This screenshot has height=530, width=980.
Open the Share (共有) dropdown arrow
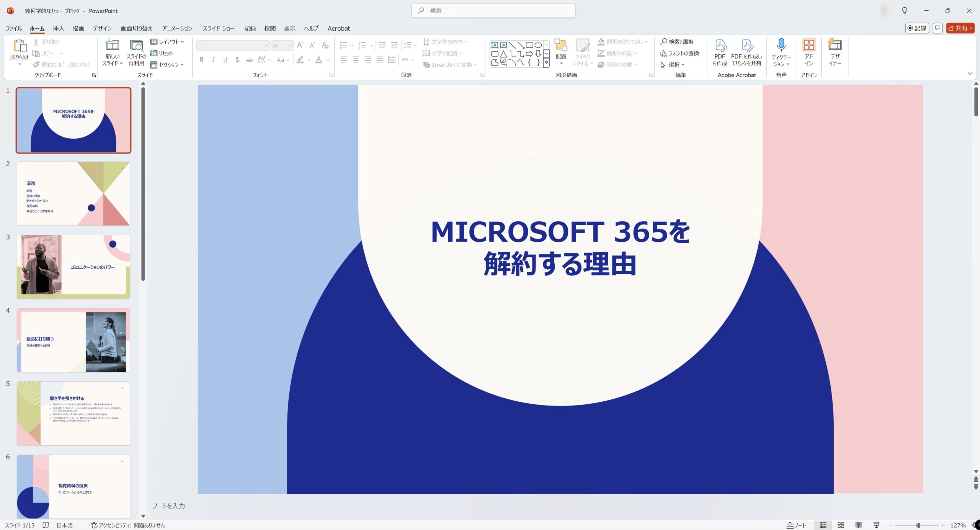pyautogui.click(x=971, y=28)
